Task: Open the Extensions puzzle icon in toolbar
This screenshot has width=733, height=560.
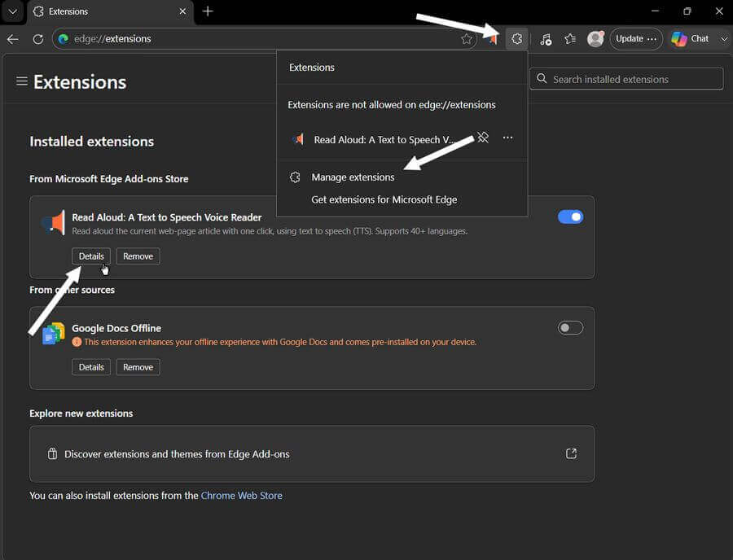Action: point(516,39)
